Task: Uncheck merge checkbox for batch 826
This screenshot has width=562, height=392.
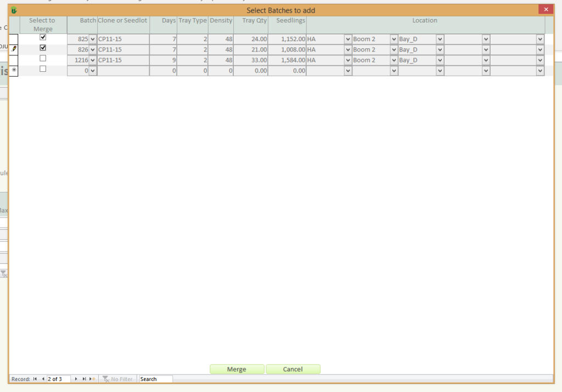Action: pyautogui.click(x=43, y=48)
